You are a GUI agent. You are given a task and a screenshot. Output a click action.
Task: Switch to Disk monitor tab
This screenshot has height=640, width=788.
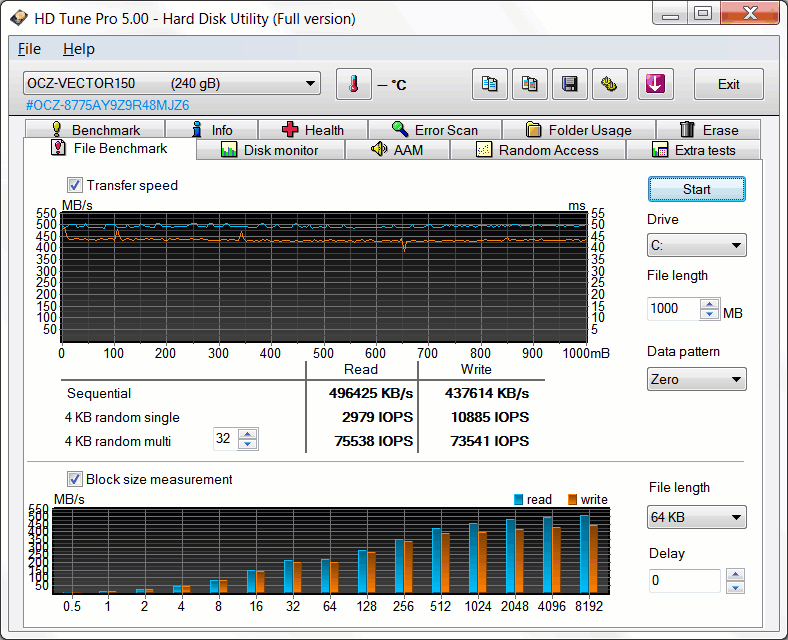click(x=270, y=150)
